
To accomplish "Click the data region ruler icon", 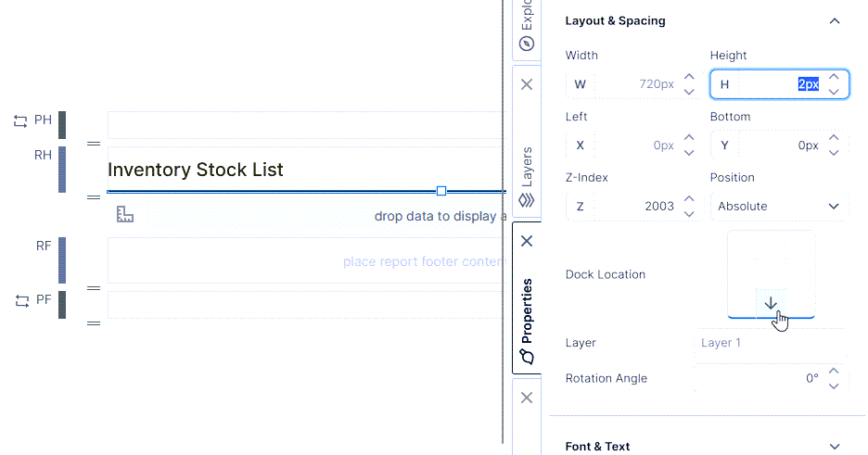I will coord(125,215).
